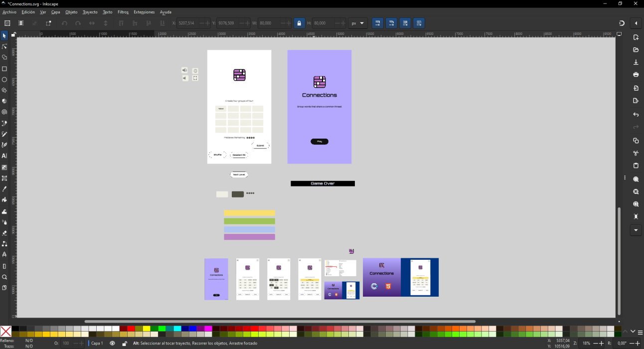The image size is (644, 349).
Task: Open the display mode menu above scrollbar
Action: tap(619, 34)
